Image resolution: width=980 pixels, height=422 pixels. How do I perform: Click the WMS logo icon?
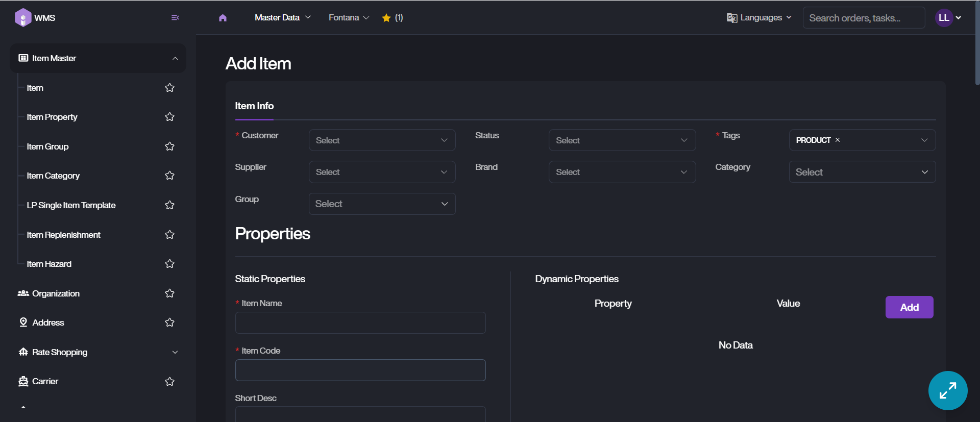[23, 18]
